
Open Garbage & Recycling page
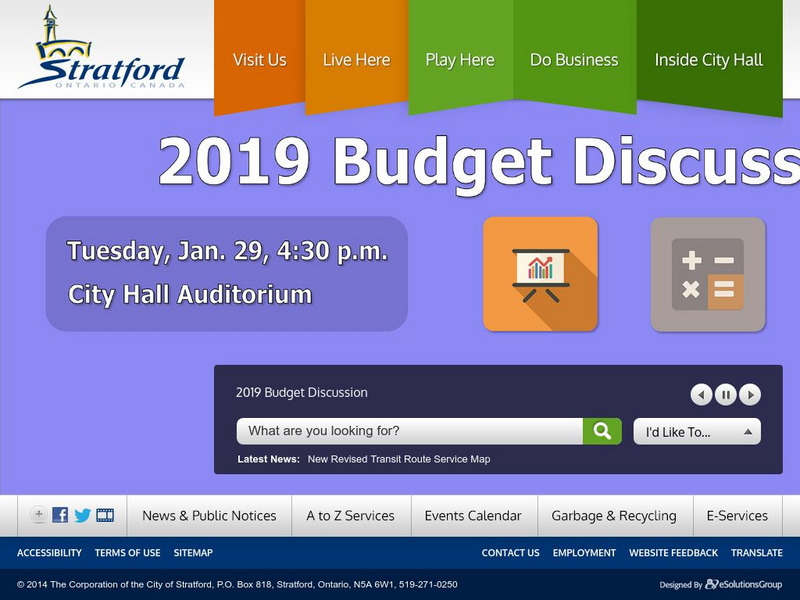(x=614, y=516)
